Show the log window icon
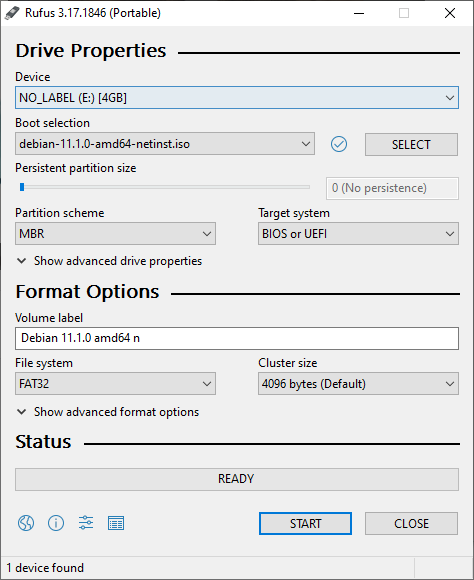The width and height of the screenshot is (474, 580). pyautogui.click(x=116, y=523)
